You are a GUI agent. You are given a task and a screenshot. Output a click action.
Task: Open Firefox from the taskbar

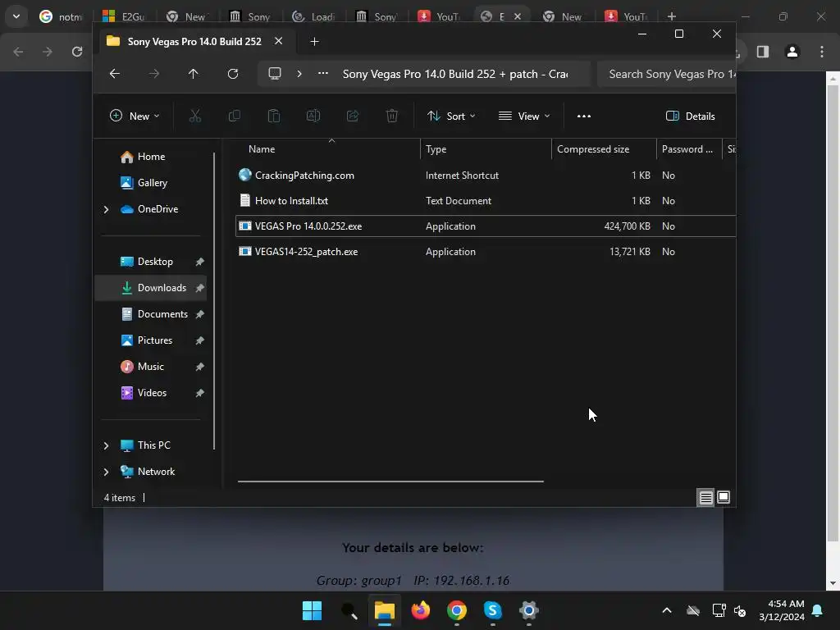421,610
